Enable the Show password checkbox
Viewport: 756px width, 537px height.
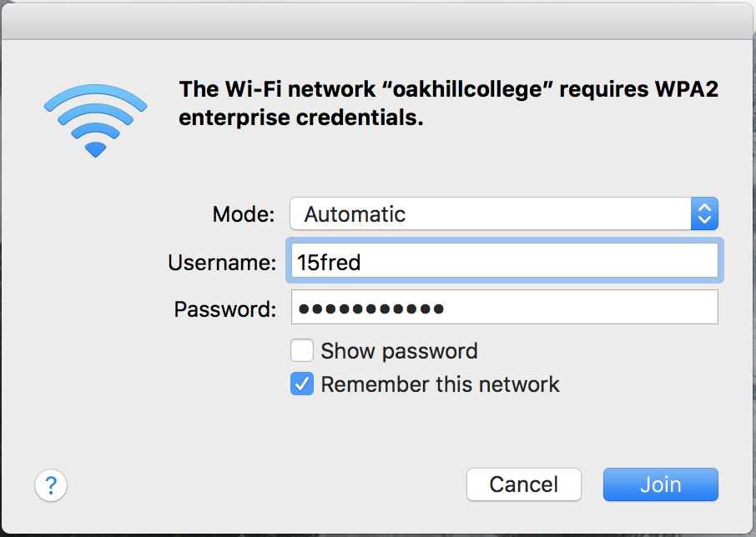coord(302,350)
